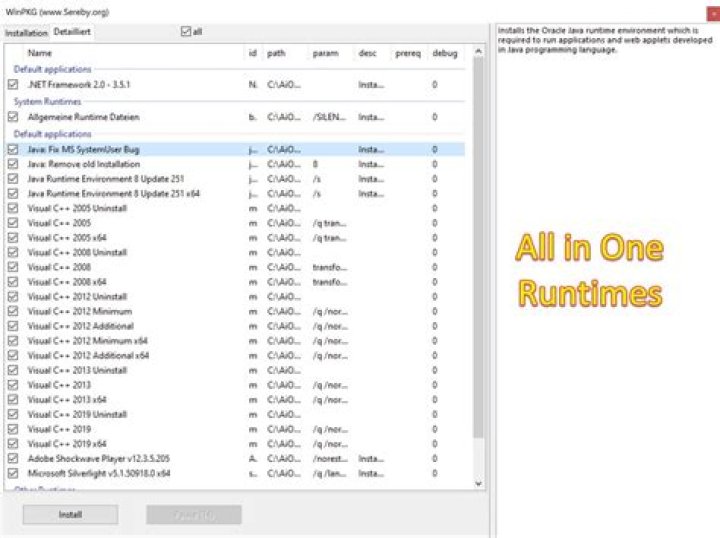
Task: Toggle Visual C++ 2013 Uninstall checkbox
Action: pos(13,370)
